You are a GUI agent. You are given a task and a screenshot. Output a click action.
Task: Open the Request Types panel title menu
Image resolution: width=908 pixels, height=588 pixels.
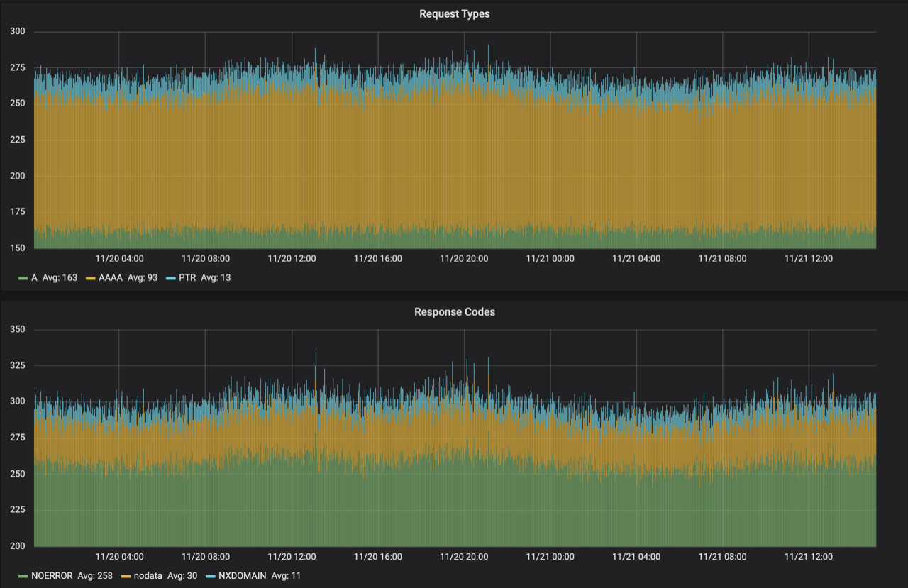(x=454, y=13)
